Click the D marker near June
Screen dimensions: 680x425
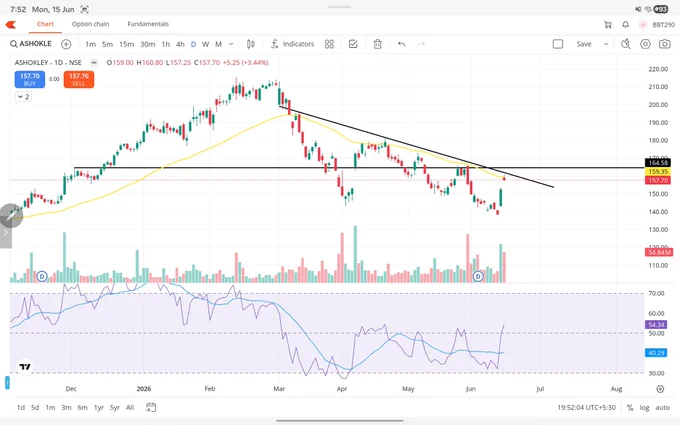(478, 276)
